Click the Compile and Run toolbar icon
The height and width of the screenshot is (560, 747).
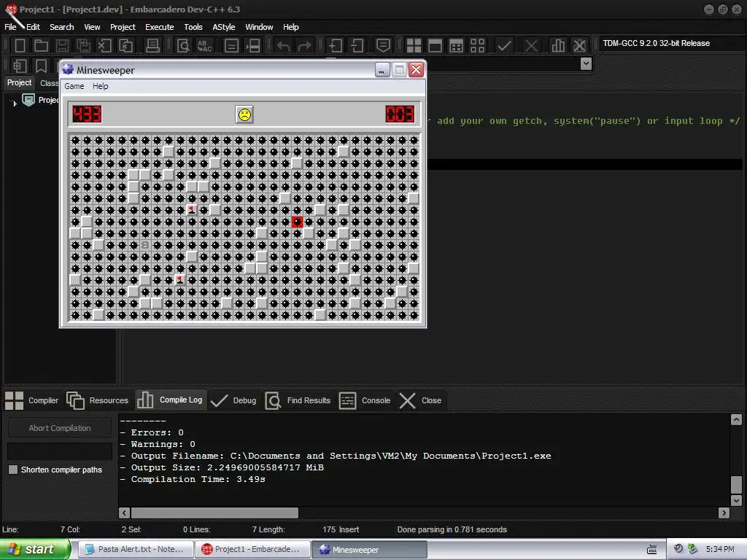[x=456, y=46]
